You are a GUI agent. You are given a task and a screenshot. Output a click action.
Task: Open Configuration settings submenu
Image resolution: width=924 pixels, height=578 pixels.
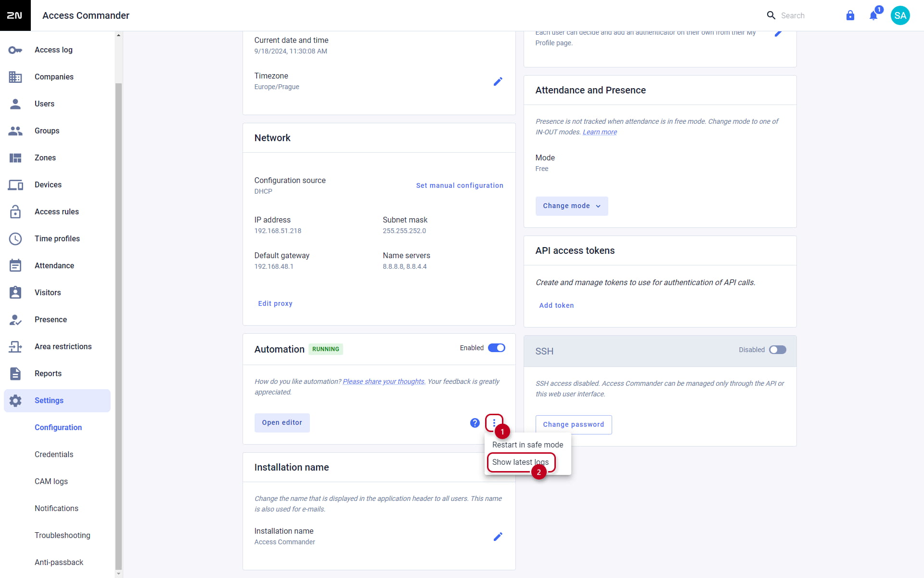58,428
